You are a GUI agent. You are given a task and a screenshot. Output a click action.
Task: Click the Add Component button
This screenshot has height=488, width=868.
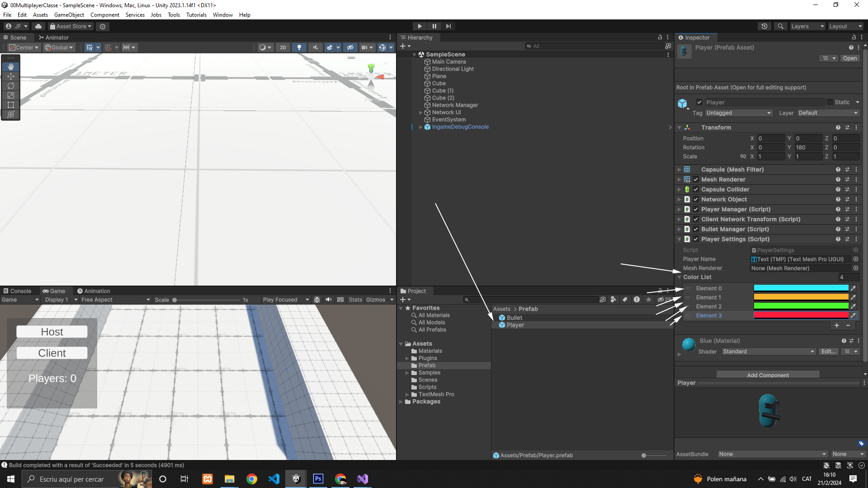(768, 375)
